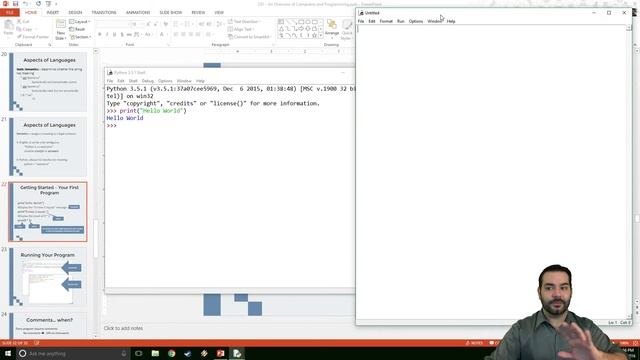Open the File menu in the Python Shell window
This screenshot has width=640, height=360.
110,81
